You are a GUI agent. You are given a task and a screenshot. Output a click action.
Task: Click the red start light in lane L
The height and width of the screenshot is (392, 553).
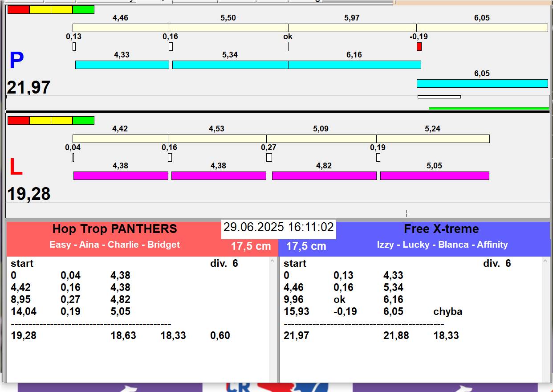18,120
